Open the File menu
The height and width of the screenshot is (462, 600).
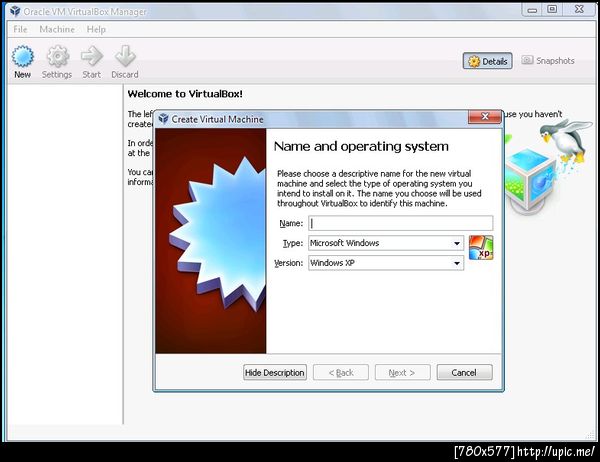20,29
